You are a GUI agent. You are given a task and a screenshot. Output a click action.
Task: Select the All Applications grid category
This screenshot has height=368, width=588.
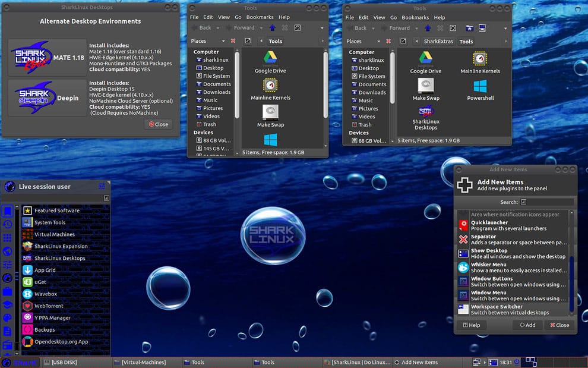click(x=8, y=238)
